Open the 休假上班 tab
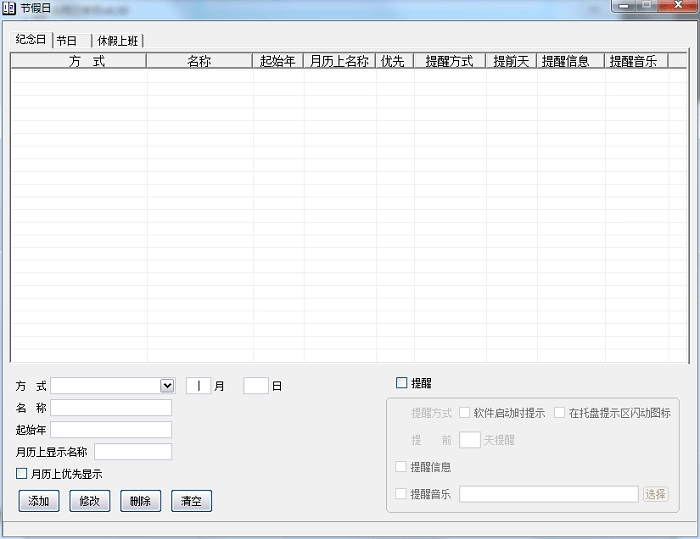Screen dimensions: 700x539 [x=118, y=41]
